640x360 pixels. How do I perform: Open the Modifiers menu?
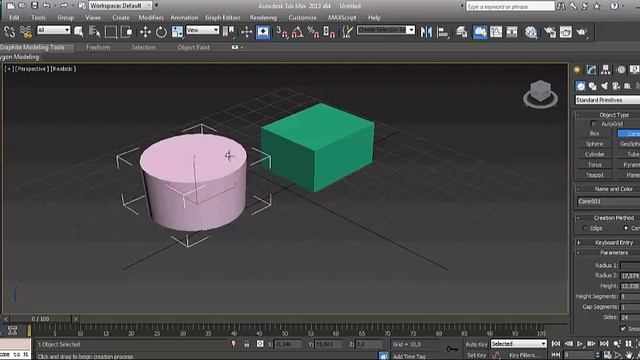tap(151, 18)
